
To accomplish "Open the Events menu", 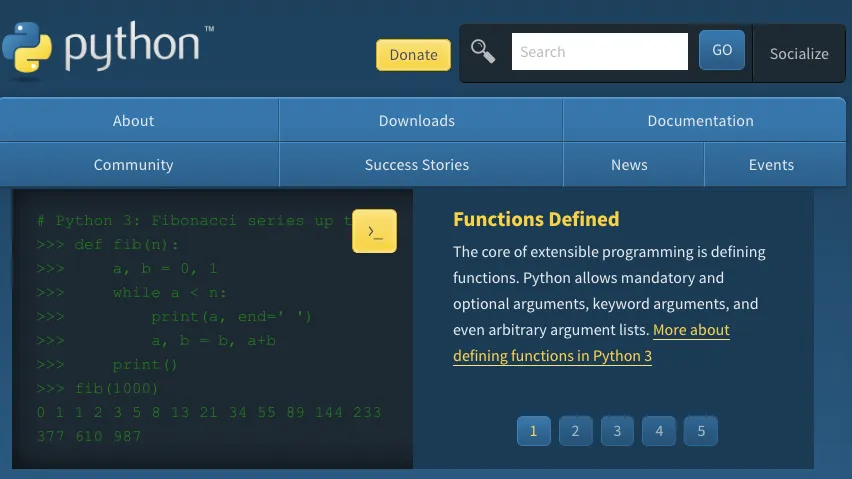I will pos(771,165).
